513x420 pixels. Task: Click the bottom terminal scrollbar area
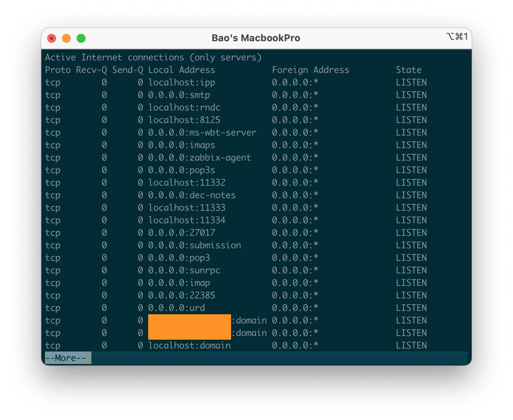(x=280, y=357)
